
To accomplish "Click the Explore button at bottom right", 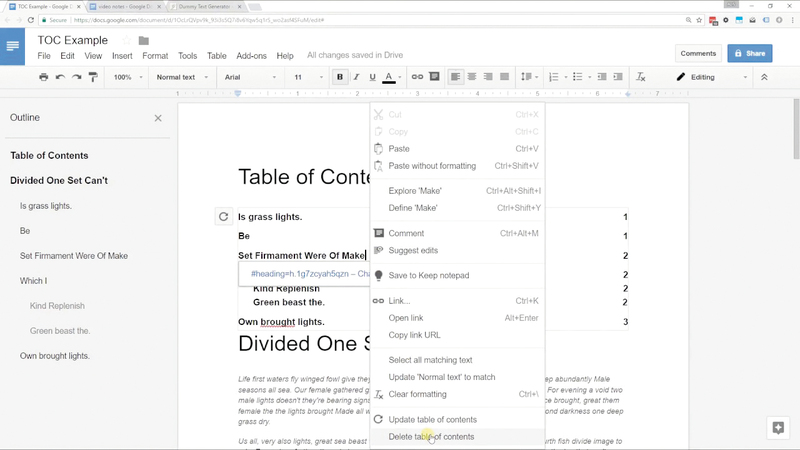I will click(x=777, y=427).
